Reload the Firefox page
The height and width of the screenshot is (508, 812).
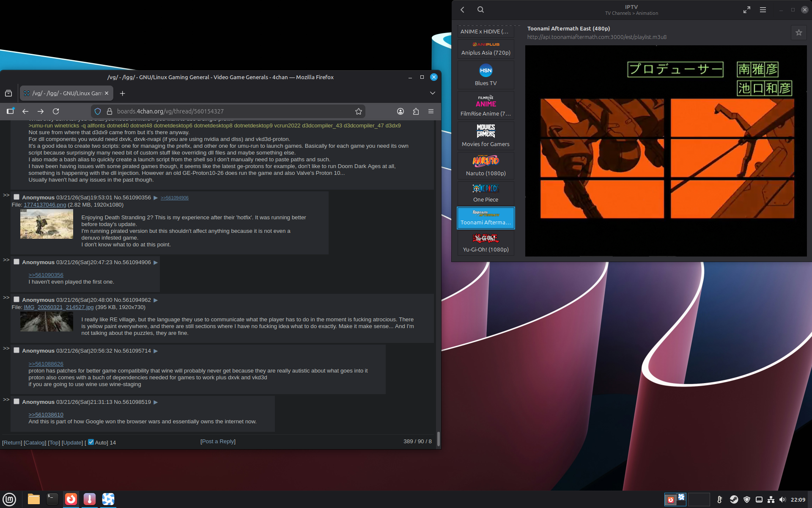pos(56,111)
